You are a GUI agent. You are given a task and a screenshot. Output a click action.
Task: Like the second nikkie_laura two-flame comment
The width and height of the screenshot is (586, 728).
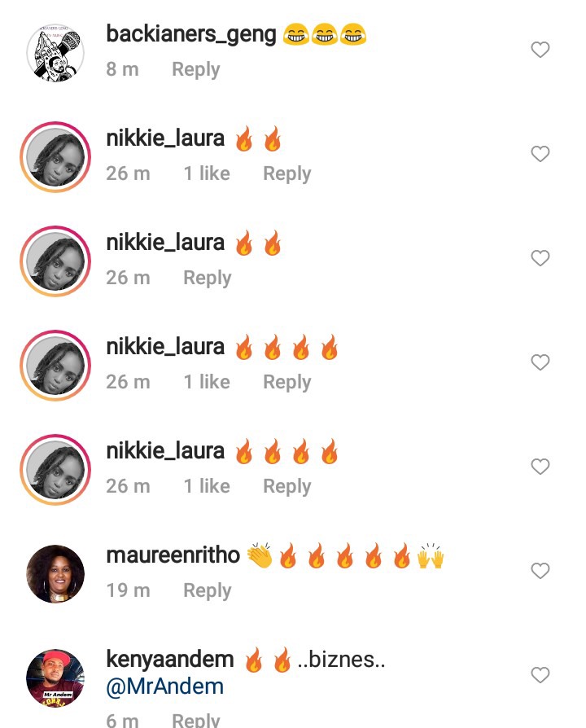[540, 258]
